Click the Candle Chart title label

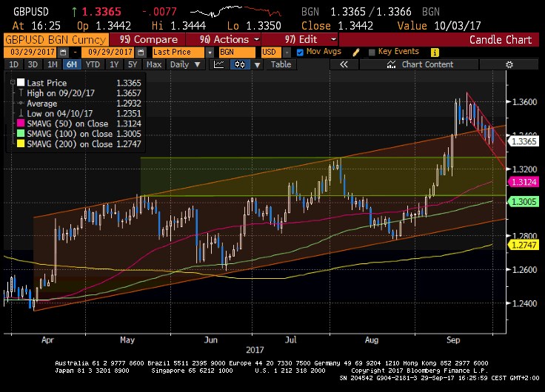click(x=501, y=40)
